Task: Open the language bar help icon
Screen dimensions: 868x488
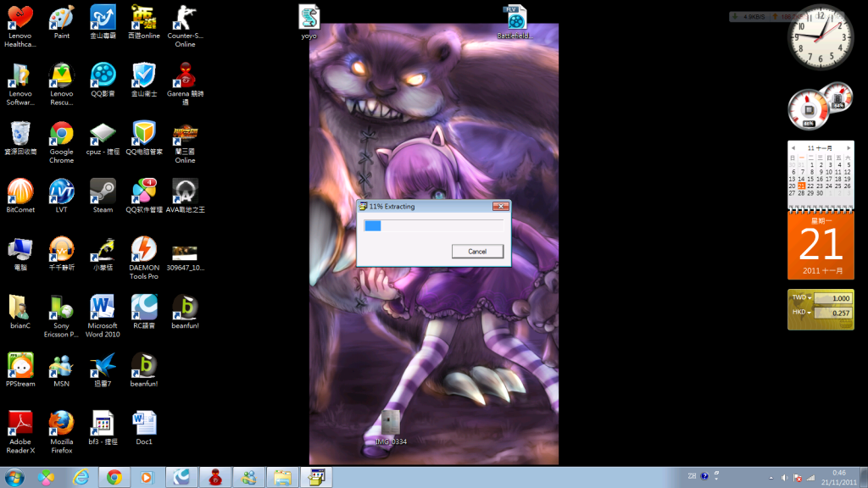Action: point(704,476)
